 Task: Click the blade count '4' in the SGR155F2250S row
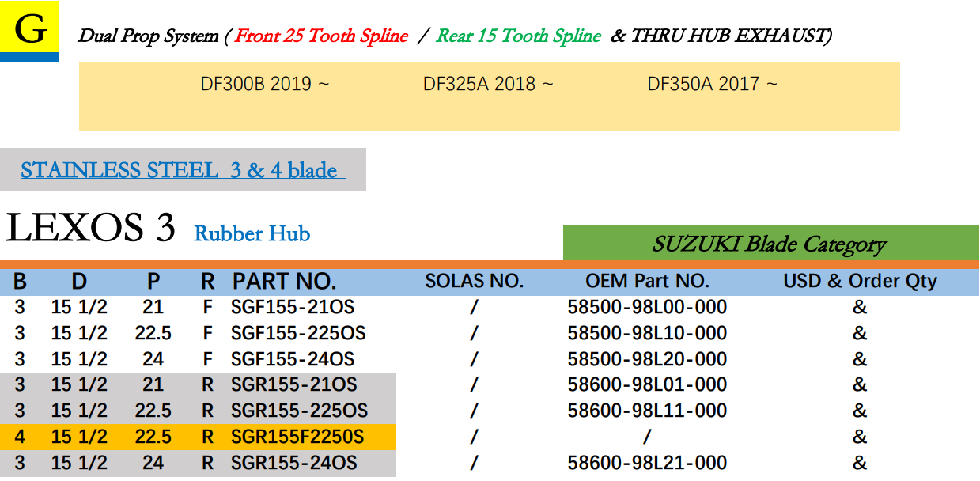coord(20,437)
